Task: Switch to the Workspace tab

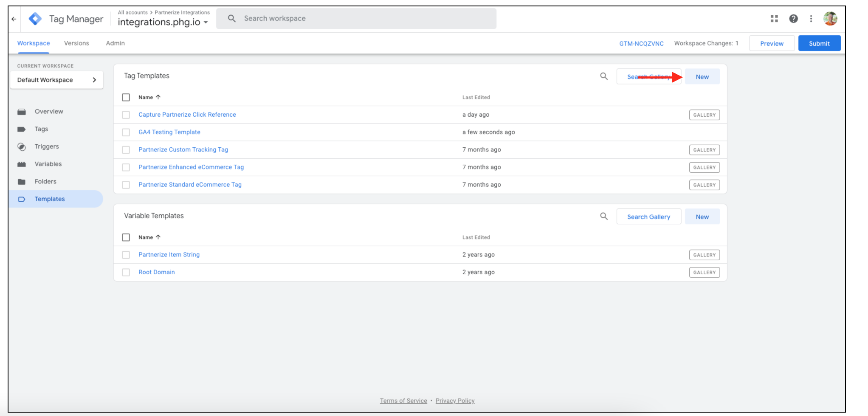Action: 34,43
